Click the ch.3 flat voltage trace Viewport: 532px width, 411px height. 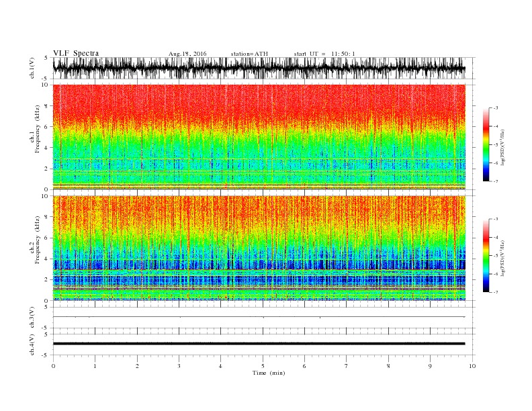pos(259,317)
